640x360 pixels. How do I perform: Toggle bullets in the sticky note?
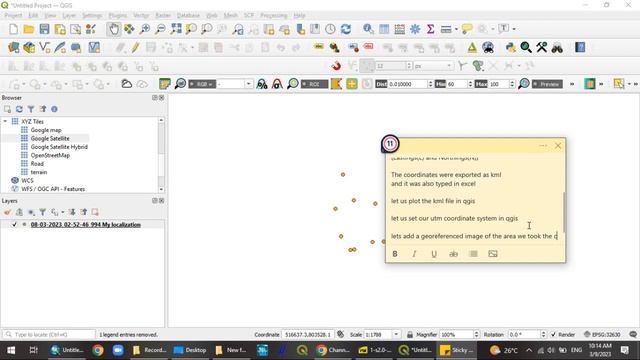point(473,254)
